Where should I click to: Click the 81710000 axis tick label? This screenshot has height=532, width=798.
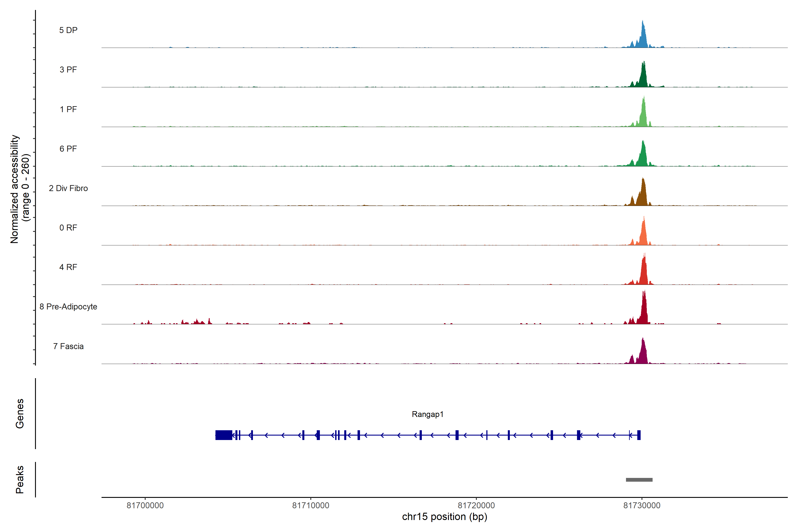pos(311,505)
